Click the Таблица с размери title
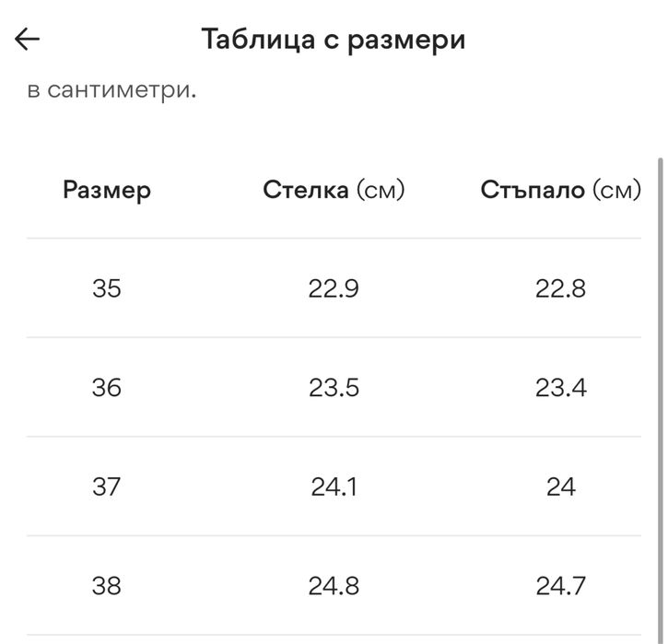The width and height of the screenshot is (668, 644). (334, 40)
